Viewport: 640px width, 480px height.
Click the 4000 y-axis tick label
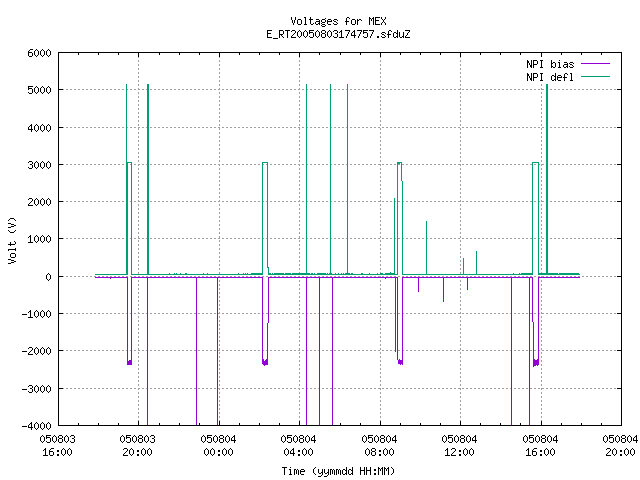pyautogui.click(x=40, y=128)
